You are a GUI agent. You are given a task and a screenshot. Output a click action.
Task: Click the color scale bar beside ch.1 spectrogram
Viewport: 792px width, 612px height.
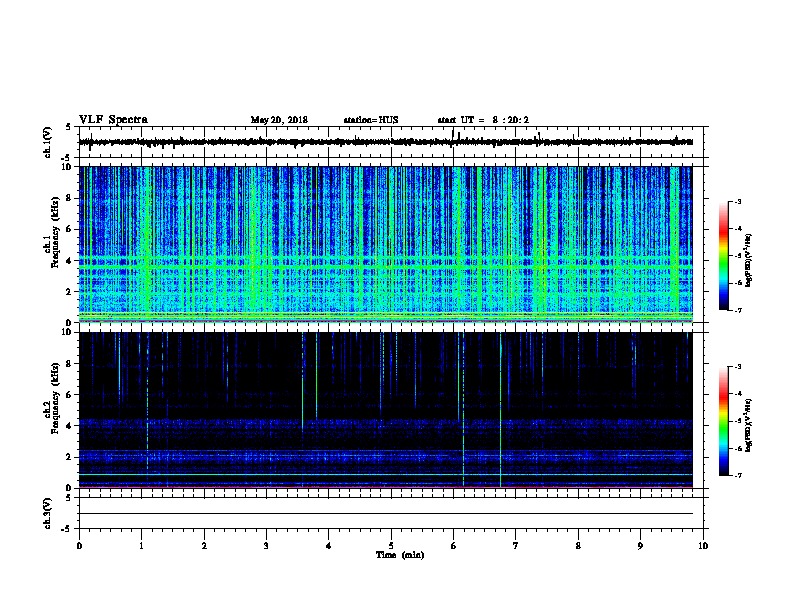724,256
